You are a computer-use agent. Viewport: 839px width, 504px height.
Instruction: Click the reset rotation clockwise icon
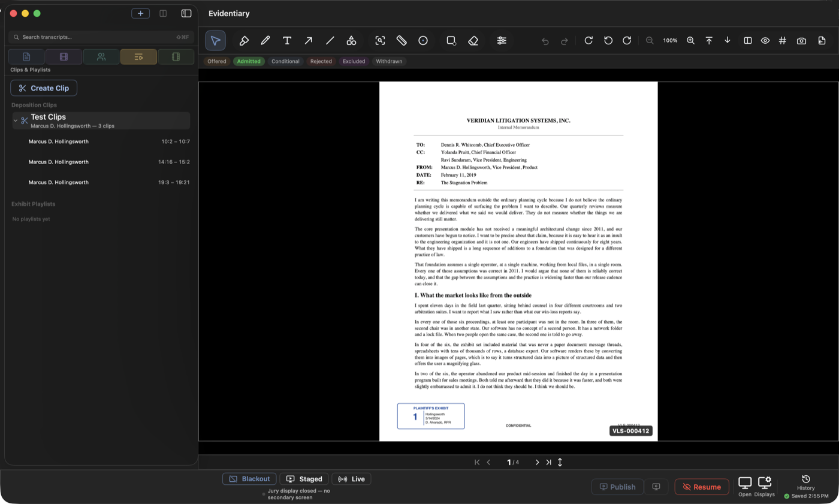[x=588, y=40]
